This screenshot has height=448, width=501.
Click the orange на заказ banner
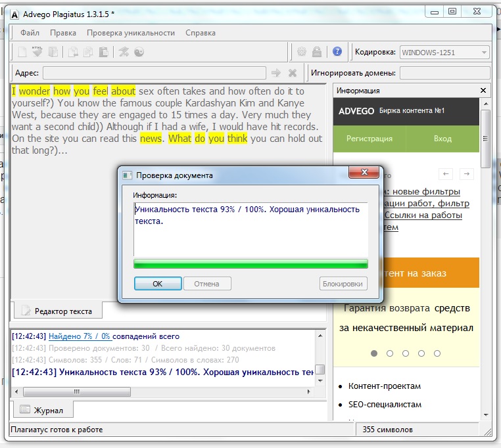[431, 273]
